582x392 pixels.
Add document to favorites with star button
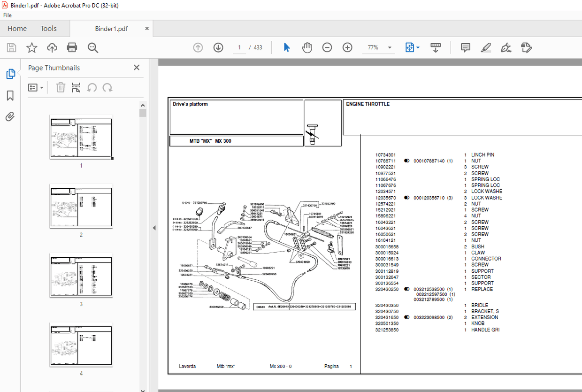coord(31,47)
